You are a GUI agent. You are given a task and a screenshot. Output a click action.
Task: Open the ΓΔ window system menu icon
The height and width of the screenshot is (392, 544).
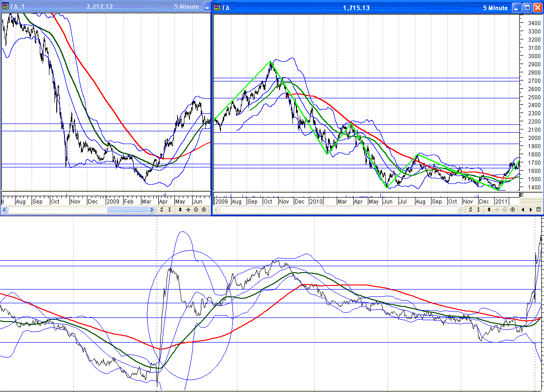(x=218, y=8)
